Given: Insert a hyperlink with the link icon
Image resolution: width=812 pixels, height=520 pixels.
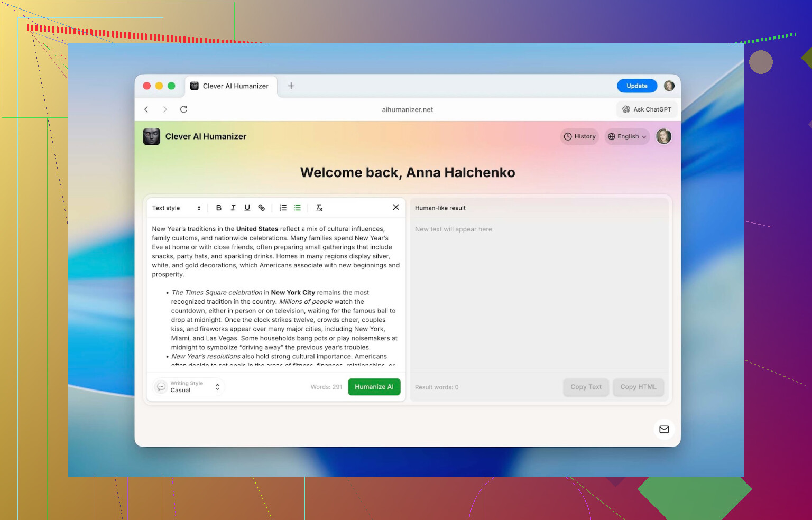Looking at the screenshot, I should click(261, 208).
